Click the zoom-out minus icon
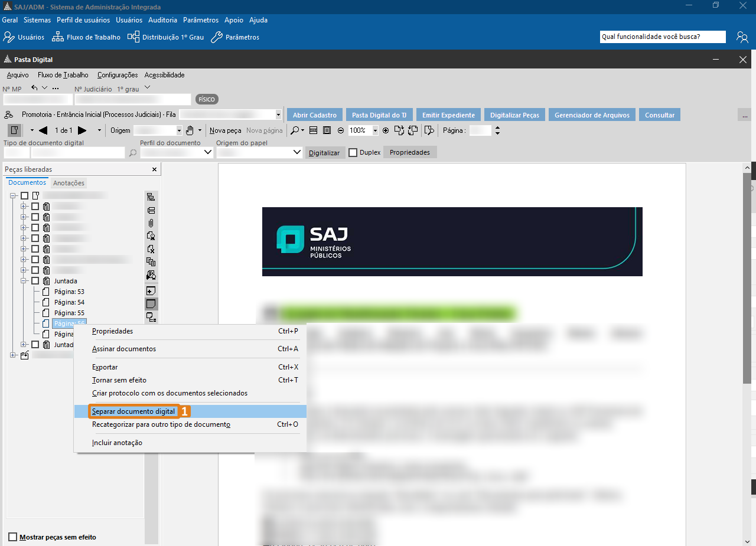 pos(340,130)
